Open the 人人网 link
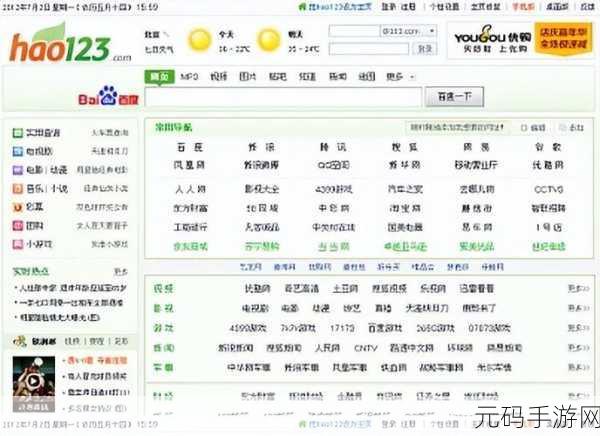This screenshot has width=600, height=436. 190,189
